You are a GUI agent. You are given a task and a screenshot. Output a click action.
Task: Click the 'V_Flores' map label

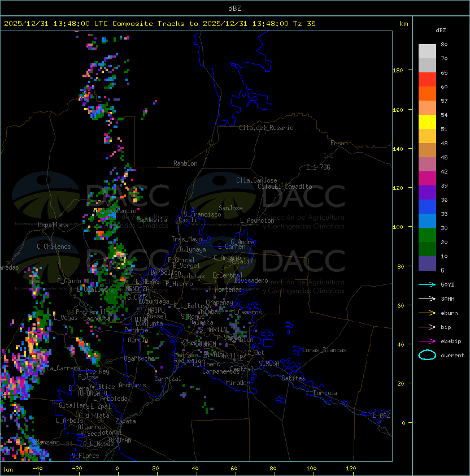[85, 456]
